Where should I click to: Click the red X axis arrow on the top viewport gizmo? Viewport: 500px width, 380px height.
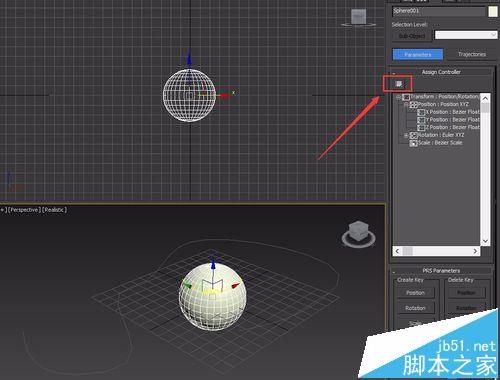point(224,95)
